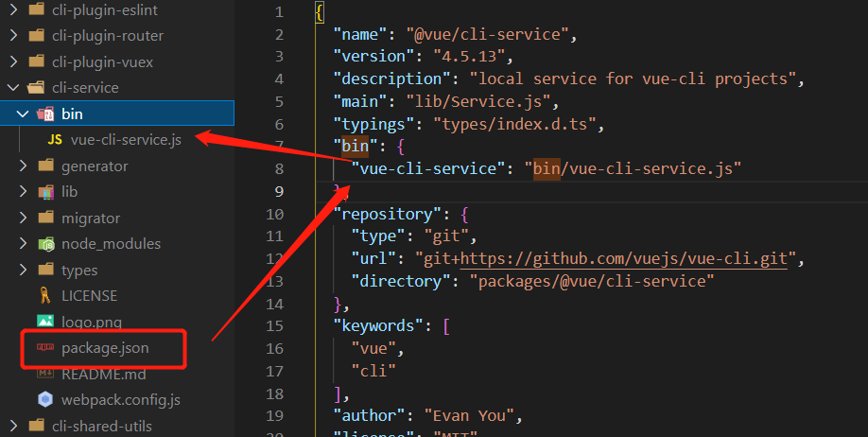Open webpack.config.js in the explorer
The height and width of the screenshot is (437, 868).
(121, 400)
